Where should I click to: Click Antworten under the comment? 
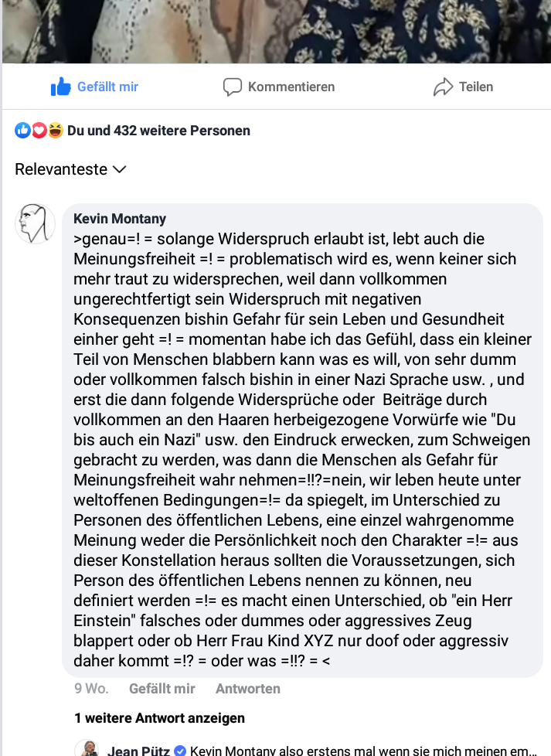click(248, 689)
